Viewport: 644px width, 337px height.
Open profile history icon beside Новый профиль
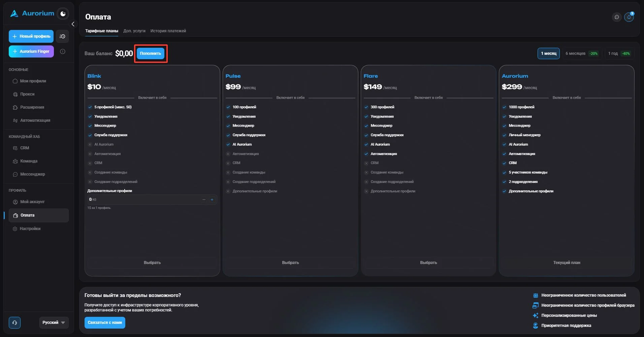point(62,36)
